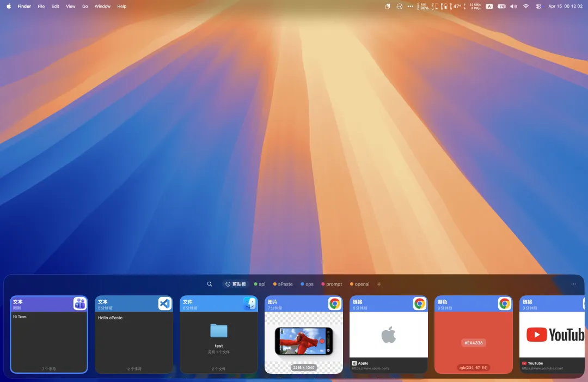Click the Finder icon on 文件 card
Image resolution: width=588 pixels, height=382 pixels.
[x=250, y=304]
